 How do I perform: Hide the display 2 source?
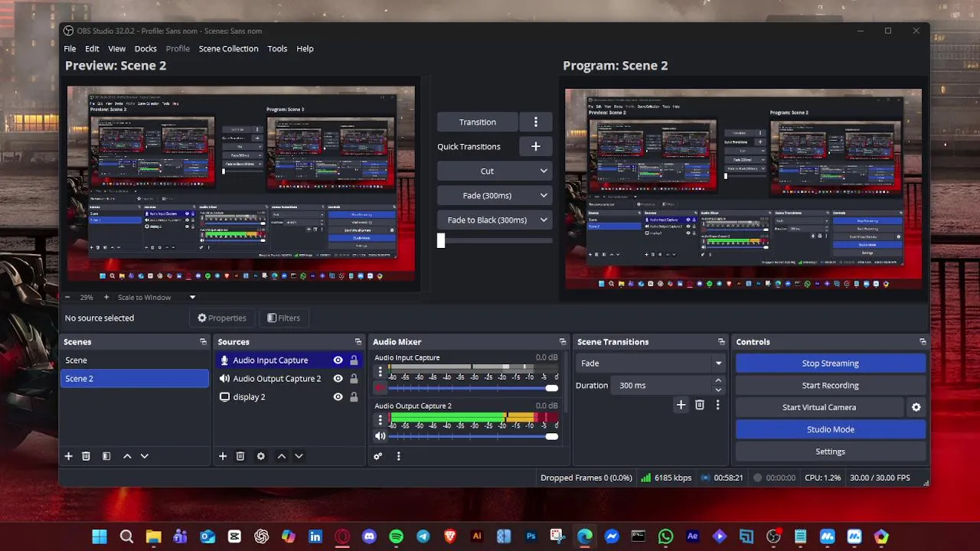coord(338,397)
